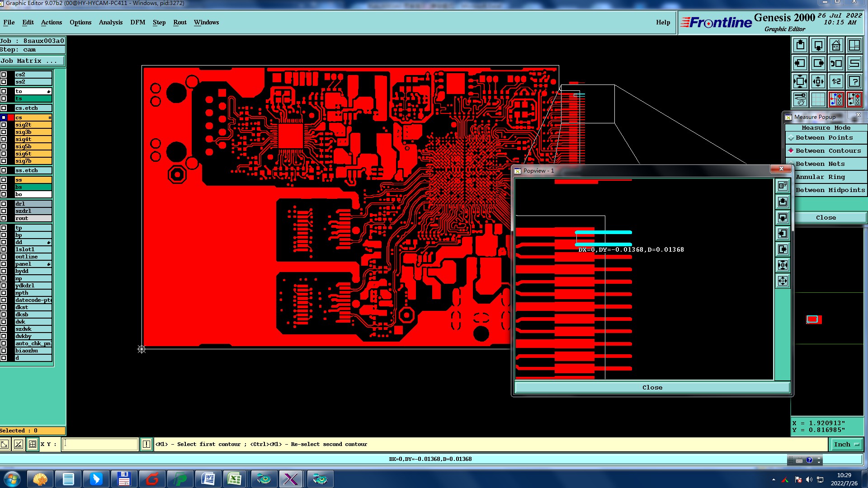Image resolution: width=868 pixels, height=488 pixels.
Task: Toggle checkbox for drl layer
Action: [x=4, y=204]
